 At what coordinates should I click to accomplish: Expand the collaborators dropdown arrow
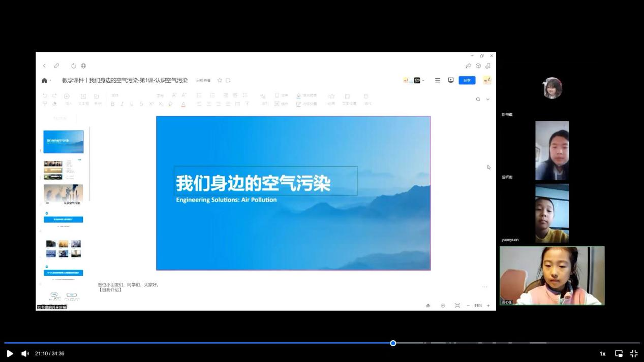(423, 81)
